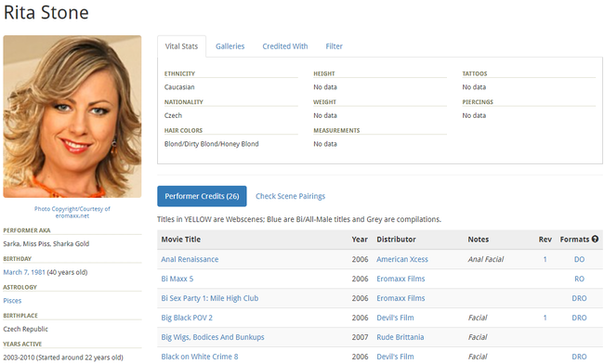Screen dimensions: 604x364
Task: Click the Performer Credits (26) button
Action: [x=202, y=196]
